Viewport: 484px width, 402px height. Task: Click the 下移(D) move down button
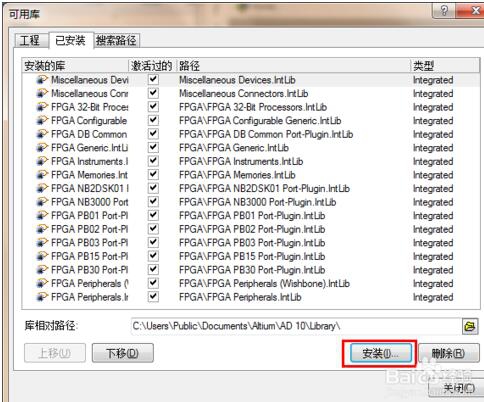coord(123,353)
